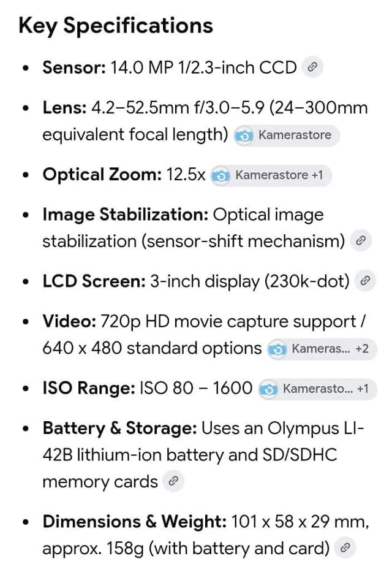Click the Battery & Storage label
392x572 pixels.
[120, 429]
